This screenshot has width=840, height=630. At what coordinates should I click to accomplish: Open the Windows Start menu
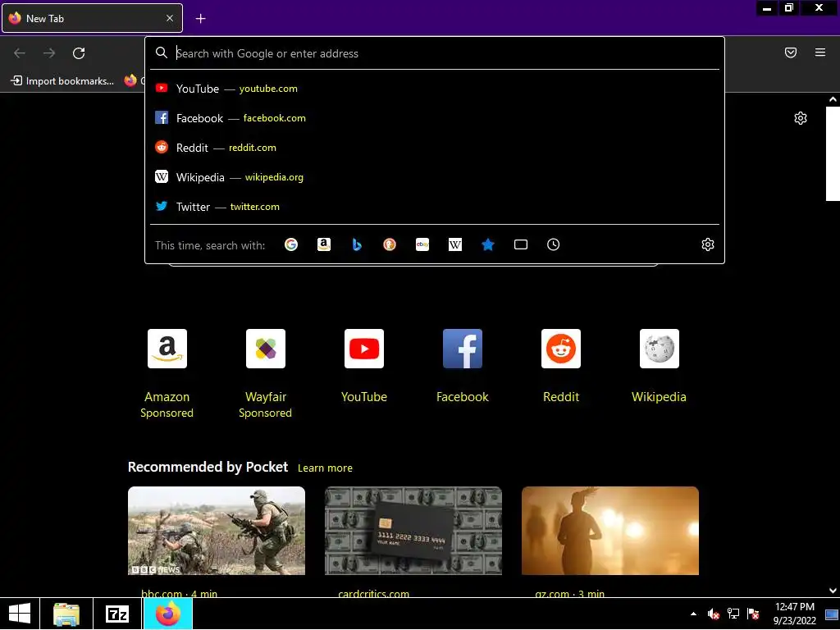click(20, 614)
